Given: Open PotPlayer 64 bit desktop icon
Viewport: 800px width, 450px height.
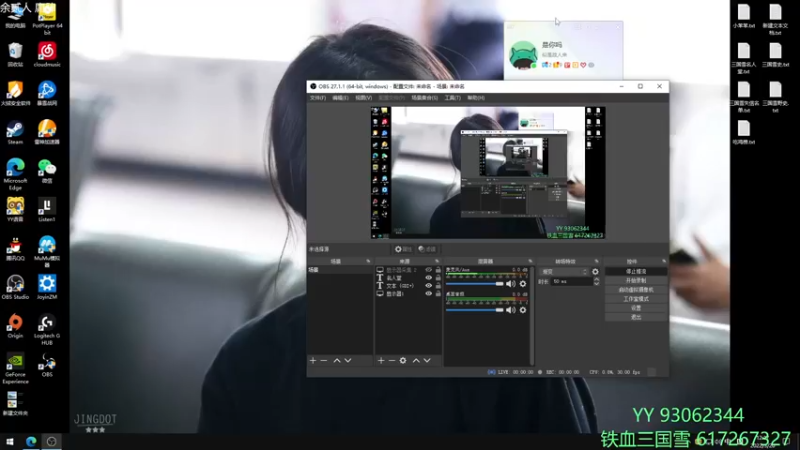Looking at the screenshot, I should pos(47,20).
